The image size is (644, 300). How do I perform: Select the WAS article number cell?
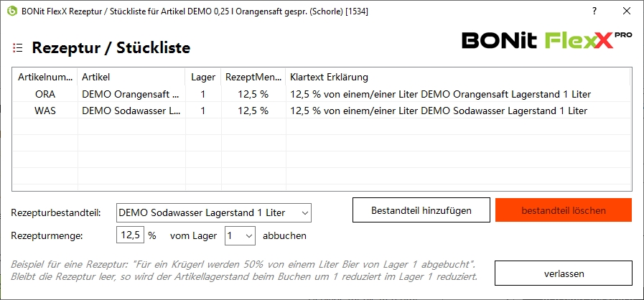pyautogui.click(x=45, y=111)
